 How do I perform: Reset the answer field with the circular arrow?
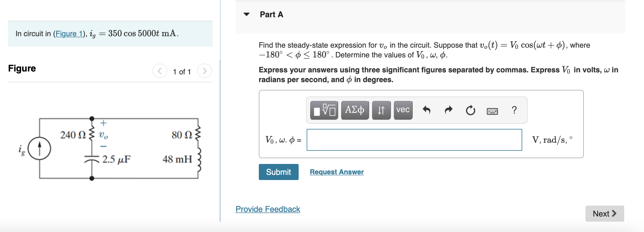(470, 110)
